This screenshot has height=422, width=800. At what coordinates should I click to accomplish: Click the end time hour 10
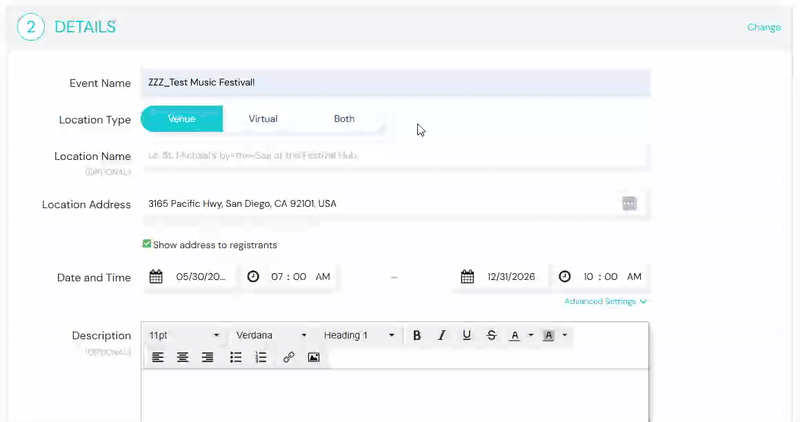click(588, 277)
